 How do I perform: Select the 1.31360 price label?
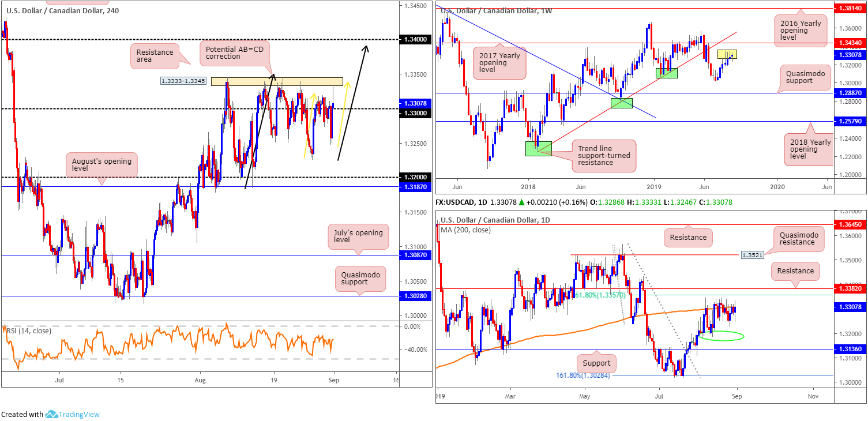pyautogui.click(x=851, y=348)
